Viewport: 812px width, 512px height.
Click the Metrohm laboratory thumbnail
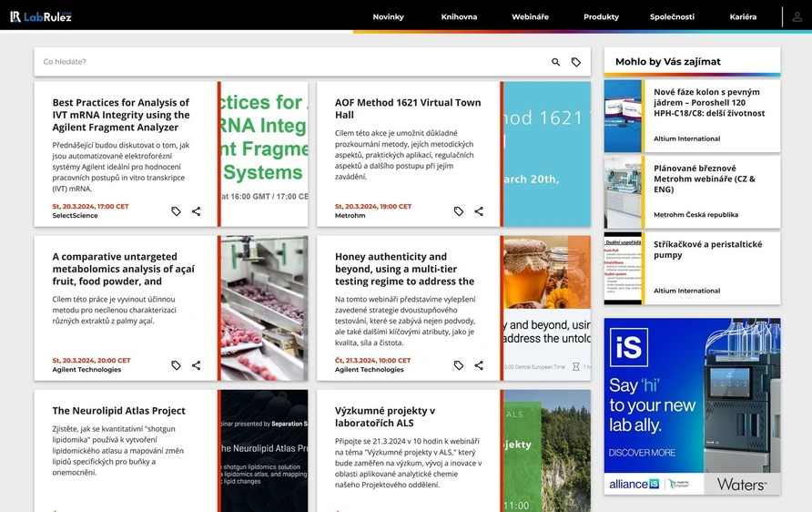(x=623, y=191)
